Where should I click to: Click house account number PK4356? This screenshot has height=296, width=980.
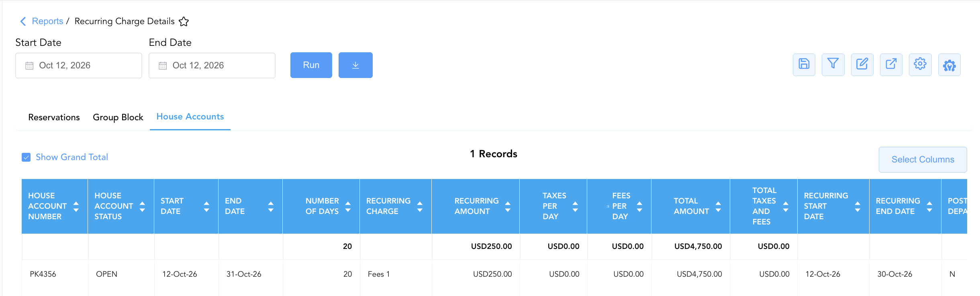[43, 274]
